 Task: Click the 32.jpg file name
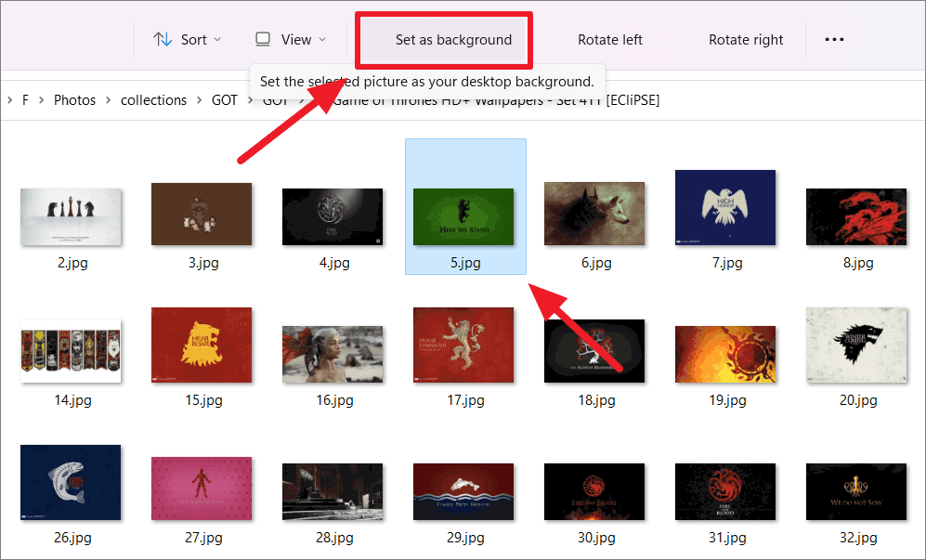click(x=858, y=538)
